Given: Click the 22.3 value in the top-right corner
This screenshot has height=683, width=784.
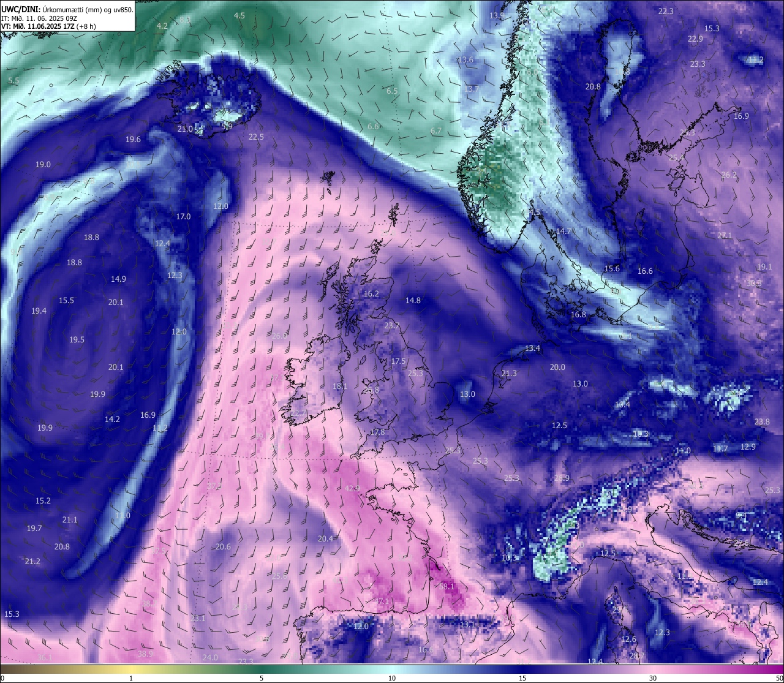Looking at the screenshot, I should [666, 11].
